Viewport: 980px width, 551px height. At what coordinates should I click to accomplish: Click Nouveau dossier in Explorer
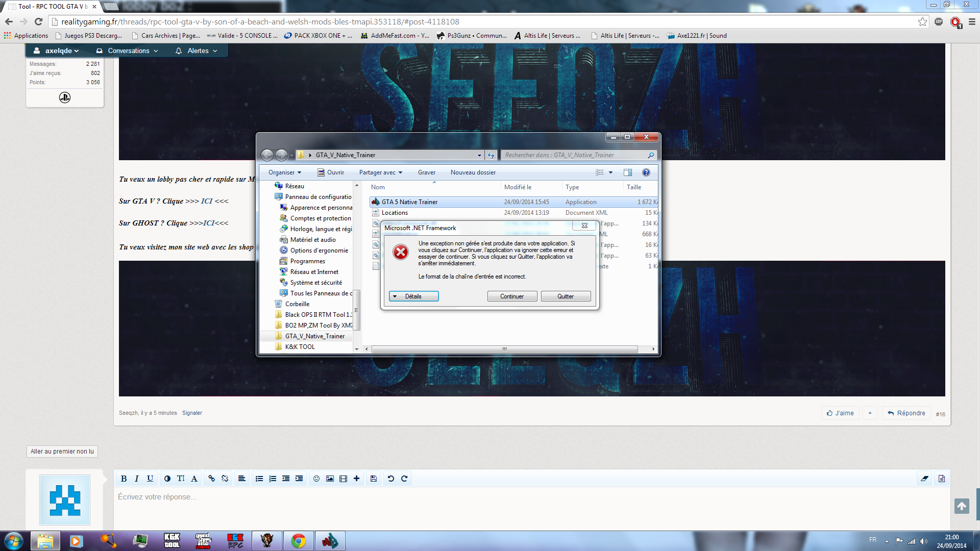pos(473,172)
